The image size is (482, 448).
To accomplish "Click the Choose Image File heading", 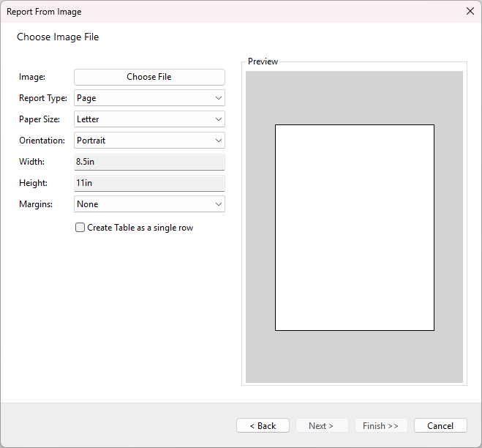I will (58, 37).
